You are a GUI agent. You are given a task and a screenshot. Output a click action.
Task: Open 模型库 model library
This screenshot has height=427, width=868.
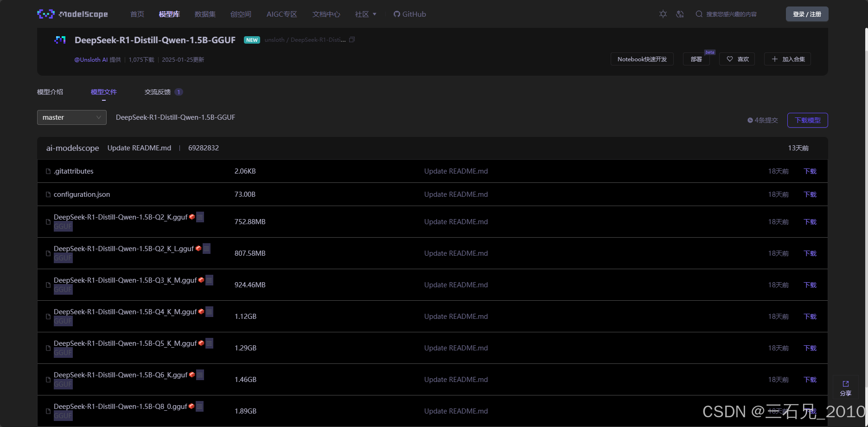169,14
